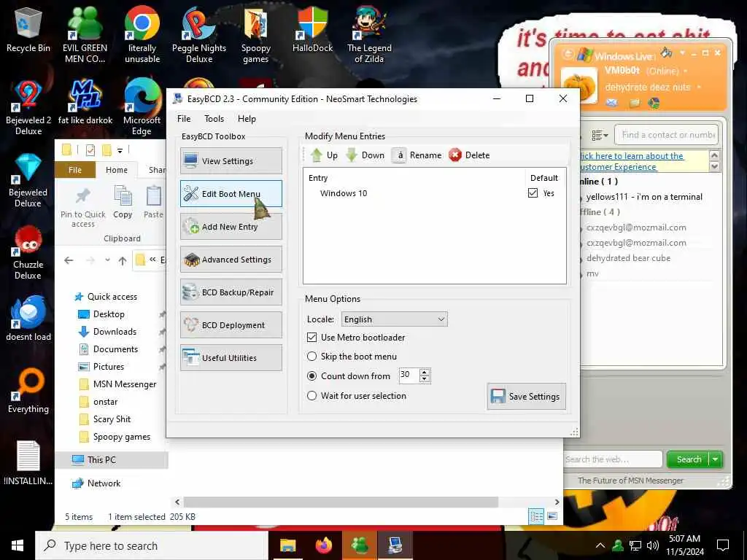
Task: Select contact yellows111 in Messenger
Action: (x=643, y=197)
